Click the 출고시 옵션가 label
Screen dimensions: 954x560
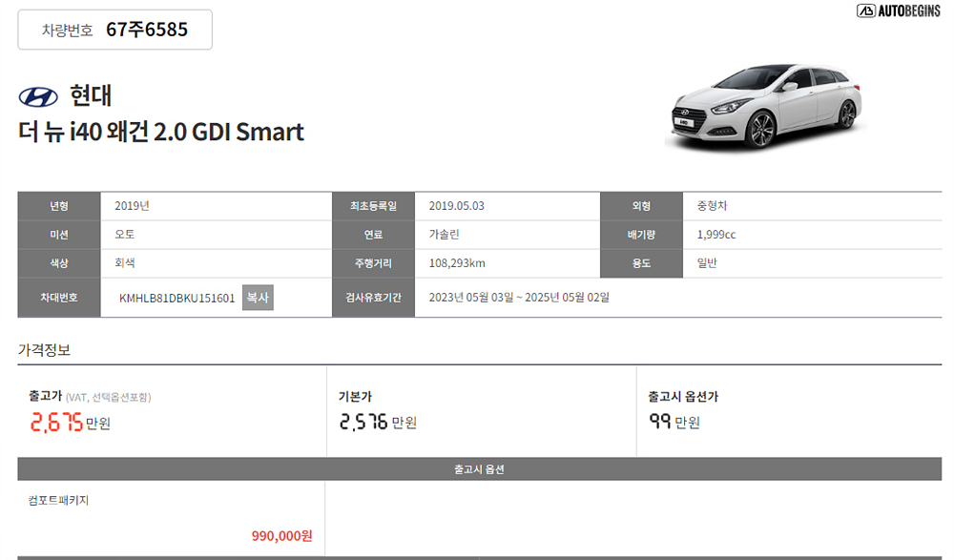tap(683, 396)
